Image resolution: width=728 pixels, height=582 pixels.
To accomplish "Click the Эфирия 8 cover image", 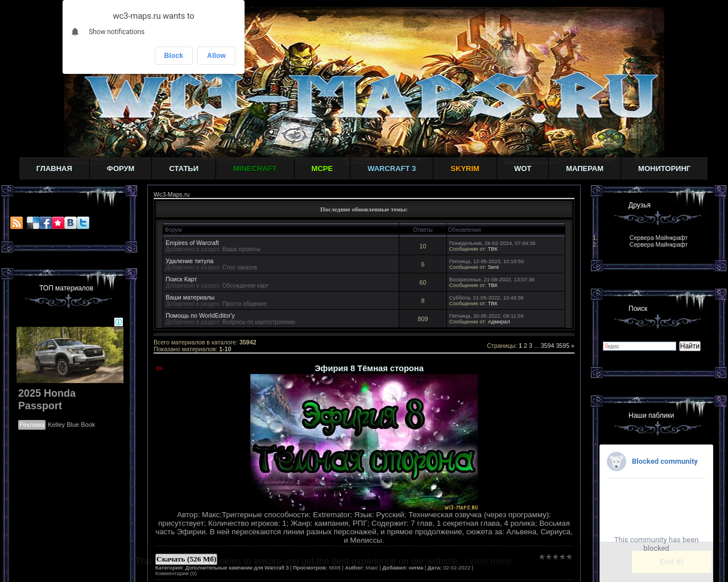I will [x=364, y=442].
